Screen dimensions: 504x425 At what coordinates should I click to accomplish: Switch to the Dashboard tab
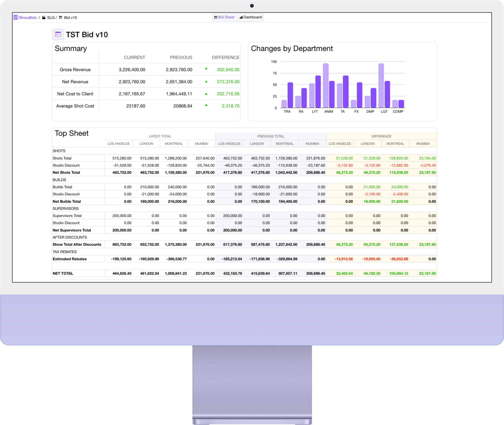click(251, 17)
